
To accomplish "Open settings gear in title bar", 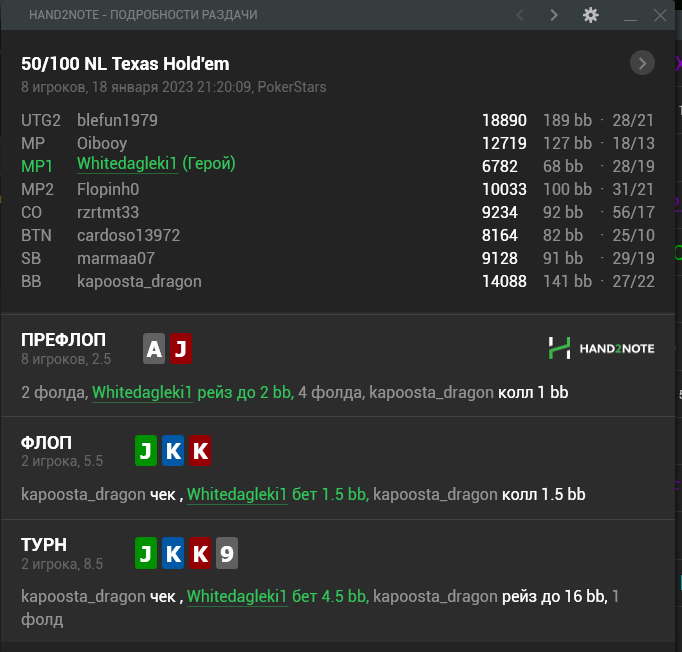I will [591, 15].
